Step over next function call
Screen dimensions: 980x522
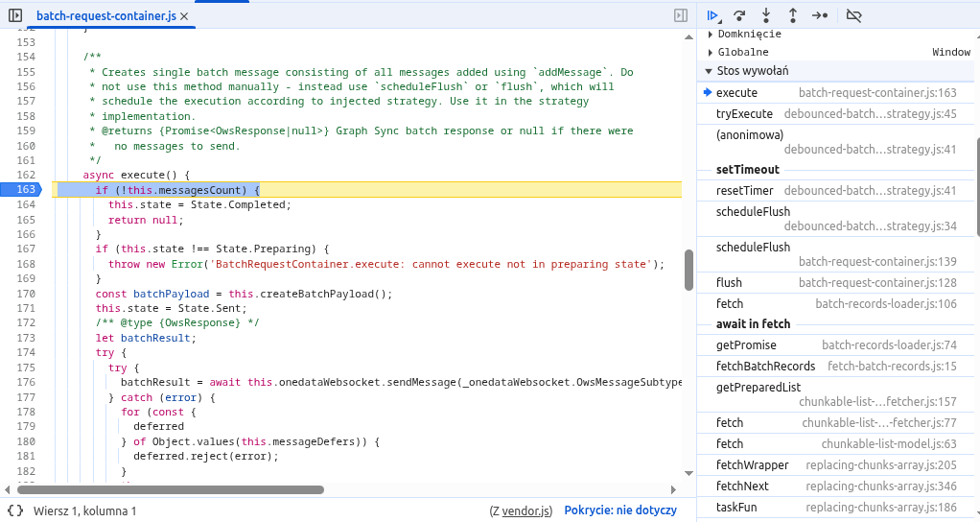pos(739,15)
